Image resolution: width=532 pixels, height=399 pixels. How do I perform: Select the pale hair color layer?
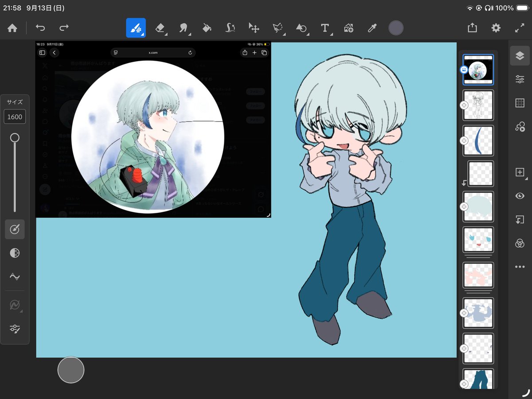478,207
